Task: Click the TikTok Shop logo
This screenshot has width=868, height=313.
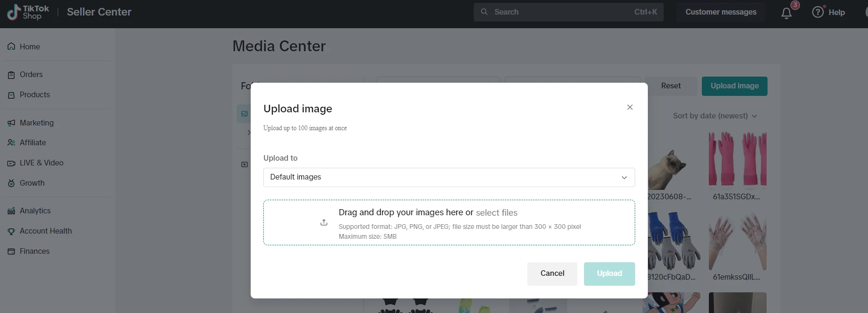Action: pos(28,12)
